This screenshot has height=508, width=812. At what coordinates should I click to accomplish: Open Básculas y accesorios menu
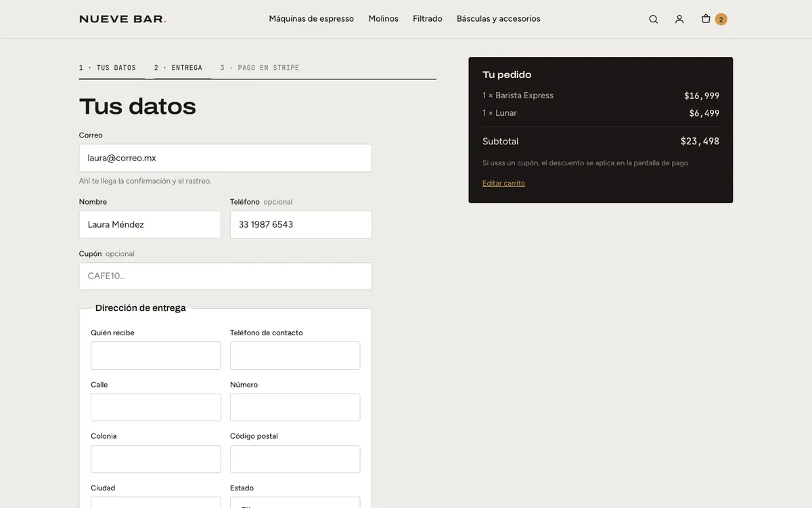coord(499,19)
